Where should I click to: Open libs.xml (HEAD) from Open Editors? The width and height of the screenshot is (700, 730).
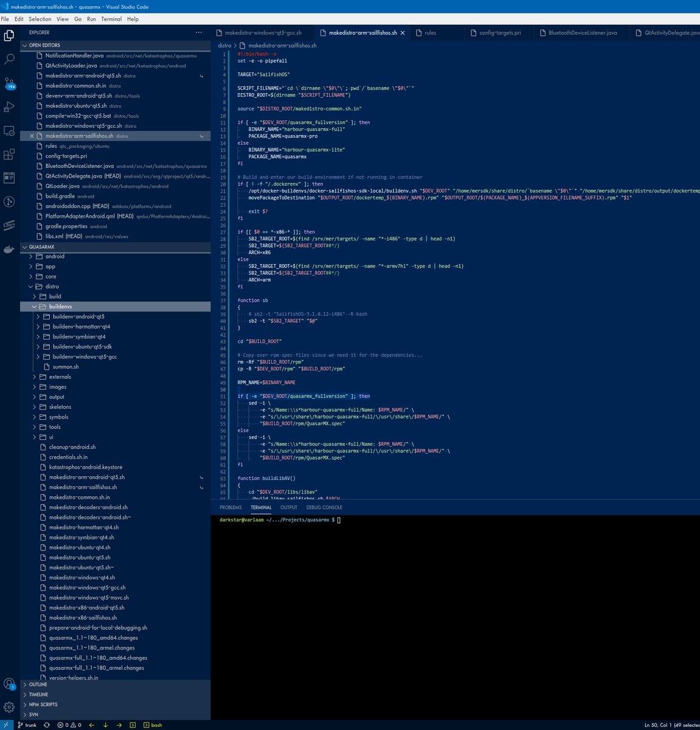pos(116,236)
